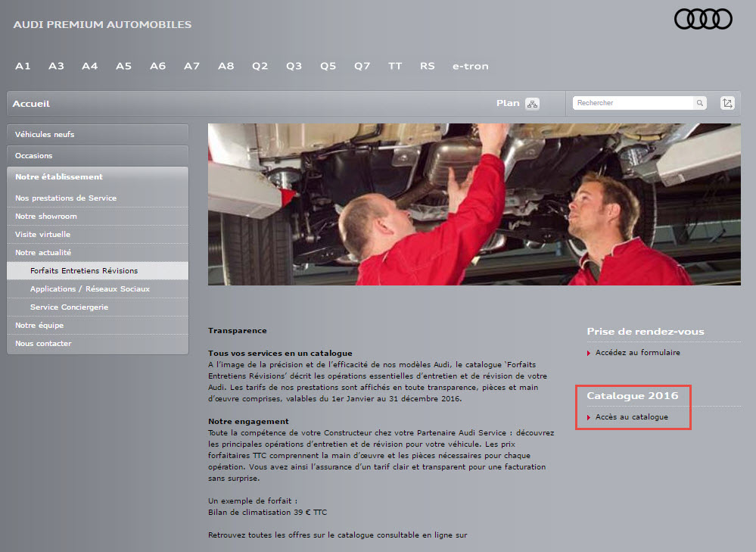Open the A3 model menu
Viewport: 756px width, 552px height.
[56, 66]
